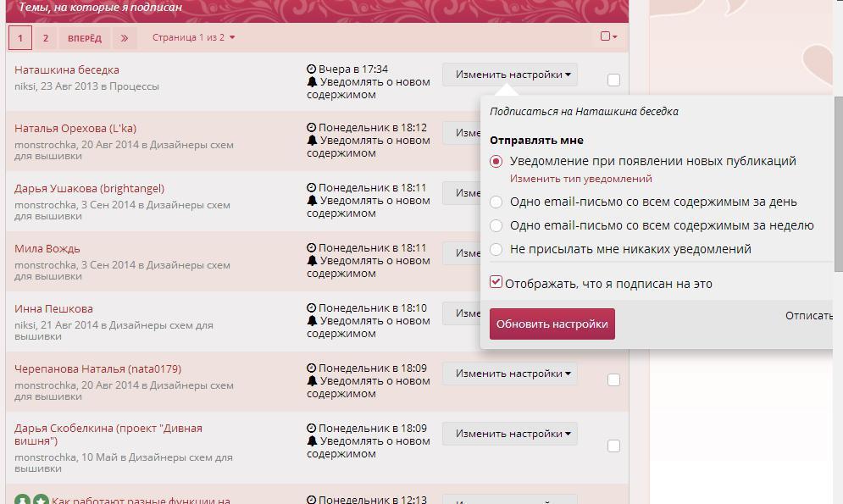Uncheck Отображать, что я подписан на это
The height and width of the screenshot is (504, 843).
point(496,283)
